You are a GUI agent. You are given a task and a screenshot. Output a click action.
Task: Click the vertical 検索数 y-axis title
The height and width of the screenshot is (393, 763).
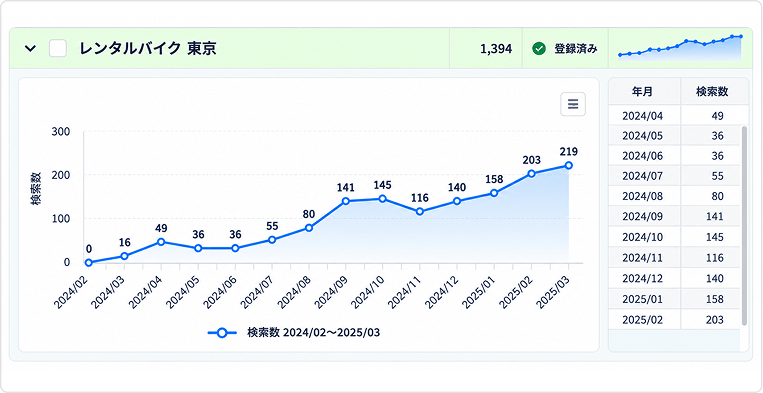[x=36, y=188]
